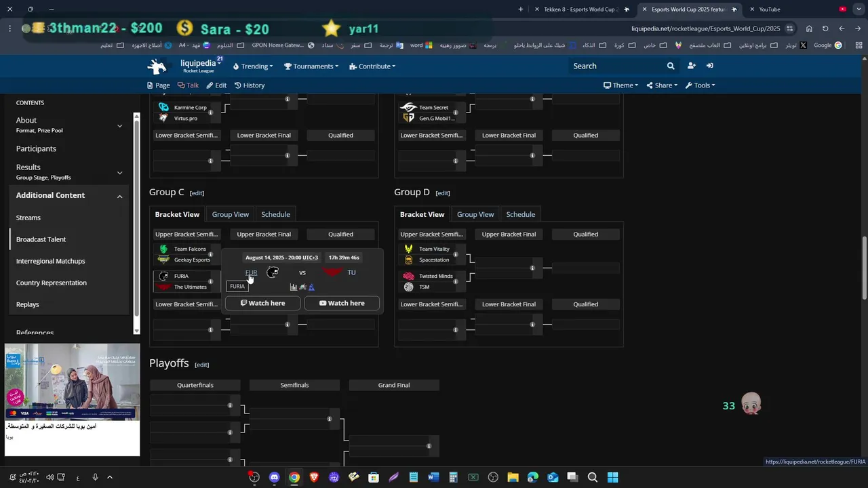The height and width of the screenshot is (488, 868).
Task: Open the Theme dropdown
Action: click(x=620, y=85)
